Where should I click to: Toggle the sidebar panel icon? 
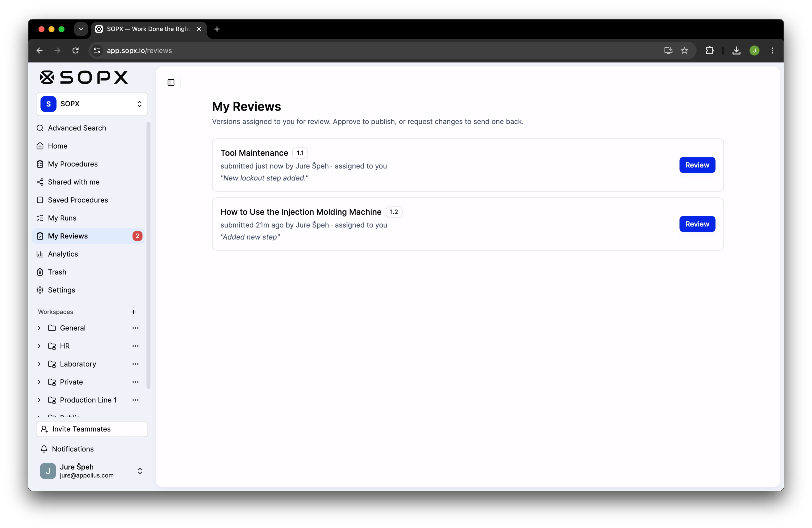(x=171, y=82)
